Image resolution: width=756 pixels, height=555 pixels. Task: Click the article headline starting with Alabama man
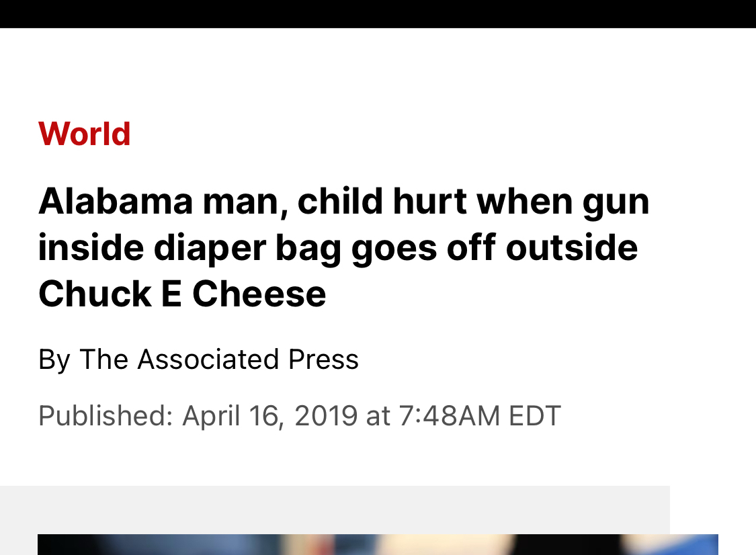[x=343, y=247]
